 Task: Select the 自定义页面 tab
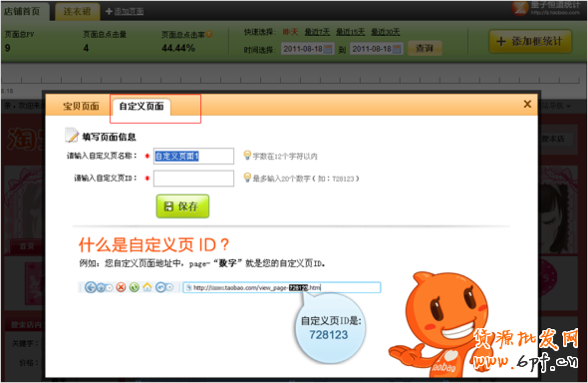[142, 107]
